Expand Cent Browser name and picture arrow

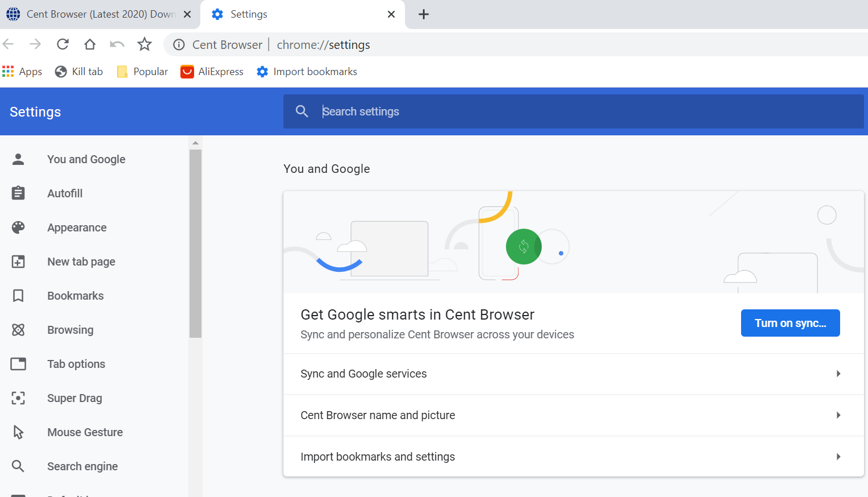pos(838,415)
